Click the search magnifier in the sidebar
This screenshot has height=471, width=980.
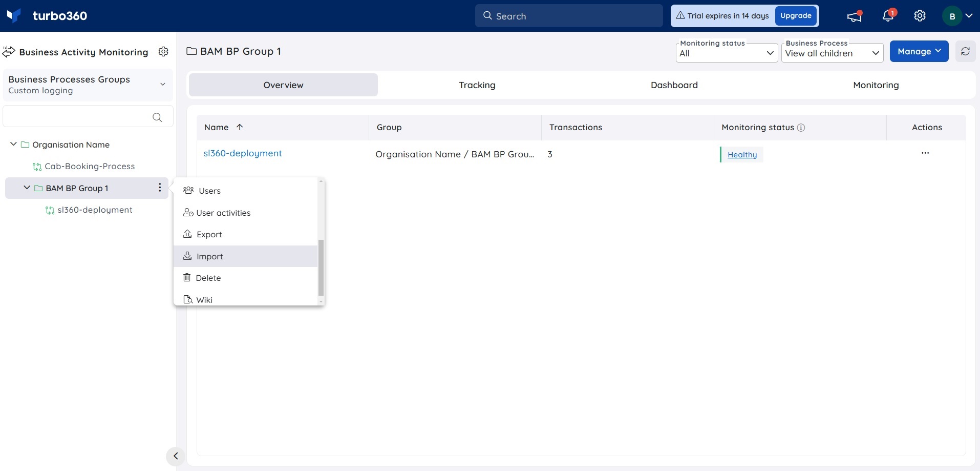[157, 117]
